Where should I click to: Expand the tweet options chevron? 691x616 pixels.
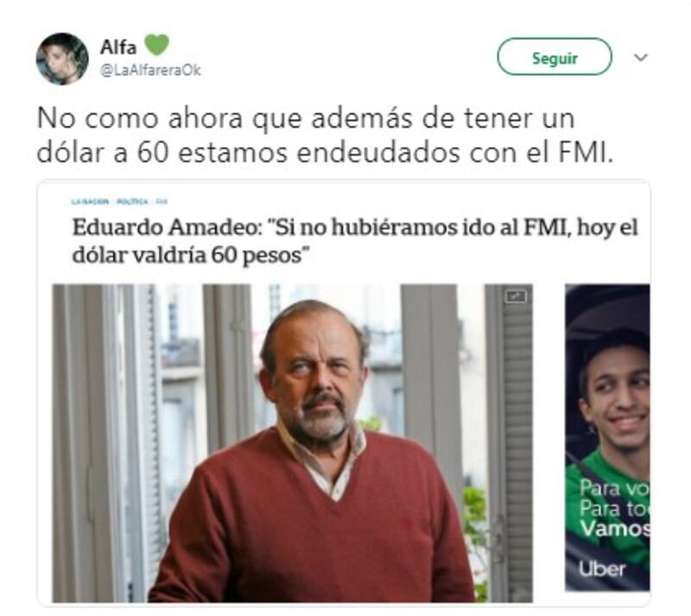coord(640,57)
